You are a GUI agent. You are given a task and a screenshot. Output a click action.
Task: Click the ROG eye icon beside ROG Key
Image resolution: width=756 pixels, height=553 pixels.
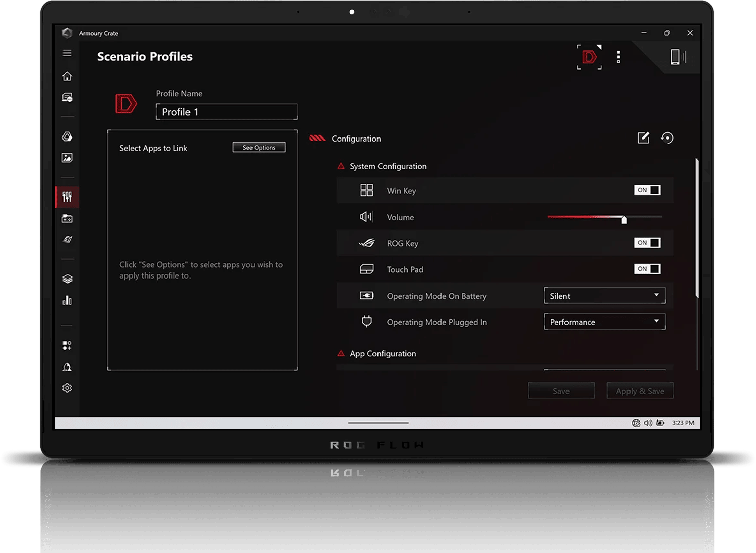coord(367,243)
